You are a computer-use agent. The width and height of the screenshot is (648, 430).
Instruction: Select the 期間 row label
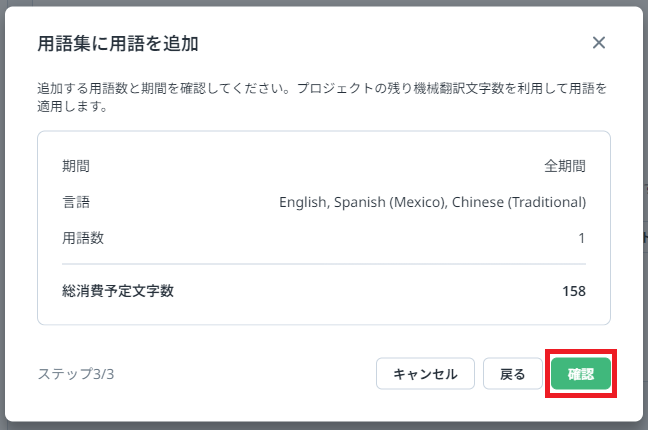coord(76,166)
